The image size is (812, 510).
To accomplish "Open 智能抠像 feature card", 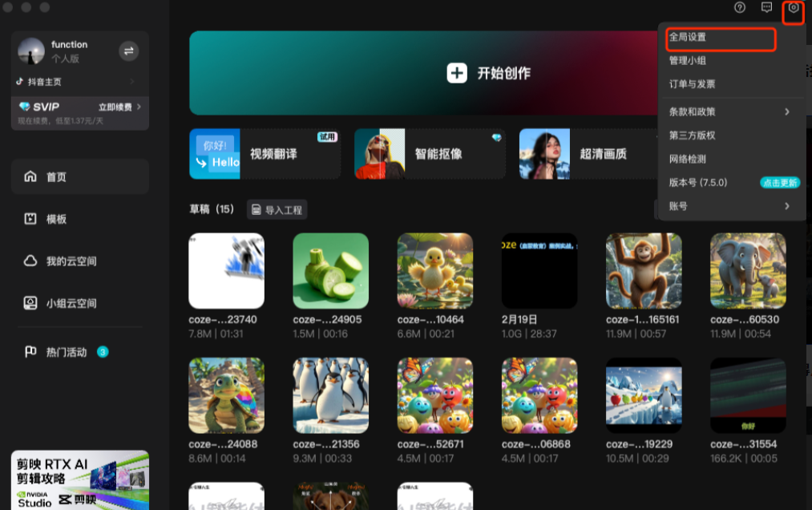I will [430, 153].
